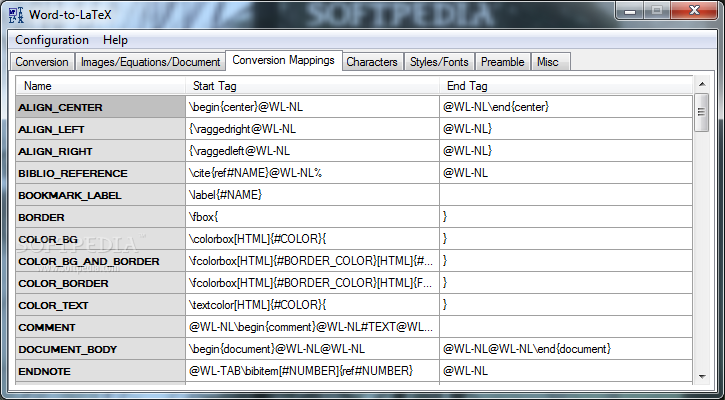Viewport: 725px width, 400px height.
Task: Select the COLOR_BORDER row name
Action: tap(101, 283)
